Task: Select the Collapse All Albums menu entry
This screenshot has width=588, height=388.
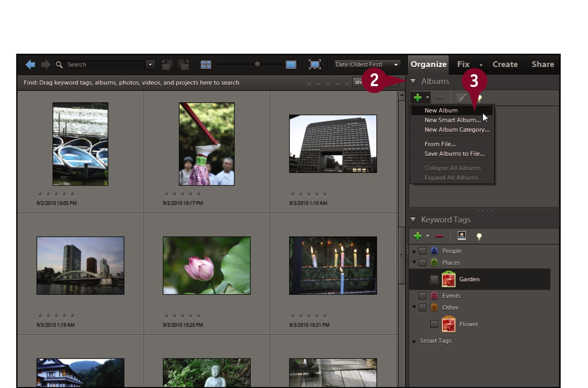Action: 451,168
